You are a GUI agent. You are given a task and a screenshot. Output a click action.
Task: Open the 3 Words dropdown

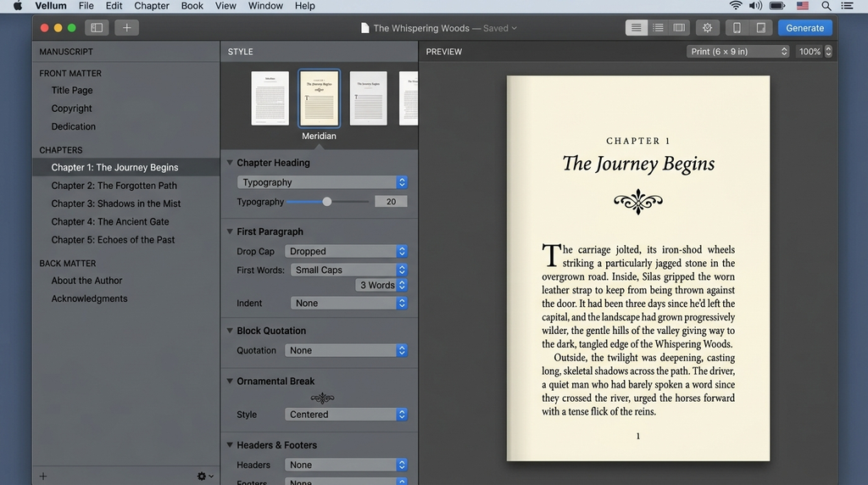[381, 285]
